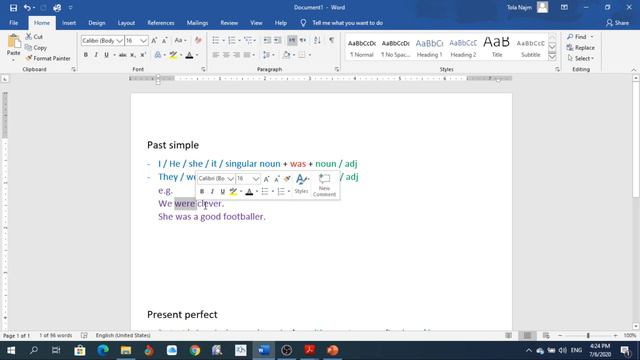
Task: Apply subscript formatting
Action: (x=133, y=55)
